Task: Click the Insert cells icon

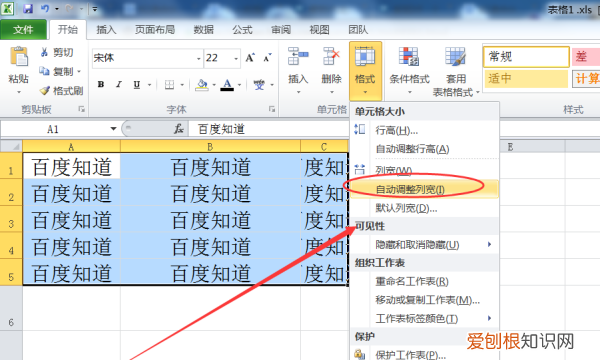Action: click(x=298, y=56)
